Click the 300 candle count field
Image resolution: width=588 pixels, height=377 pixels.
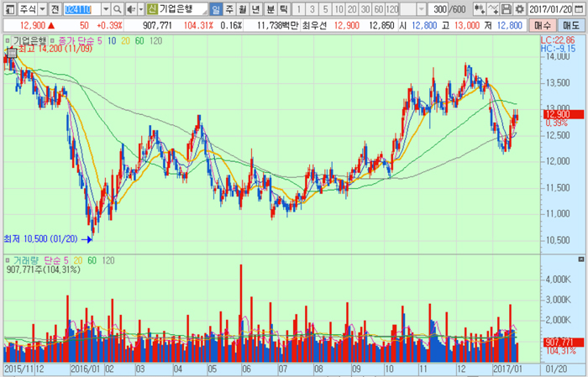(x=434, y=8)
